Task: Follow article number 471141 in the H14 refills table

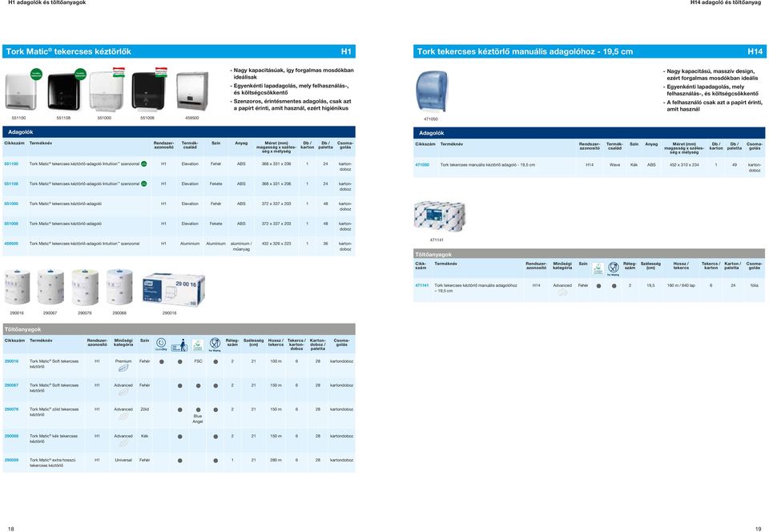Action: pyautogui.click(x=422, y=285)
